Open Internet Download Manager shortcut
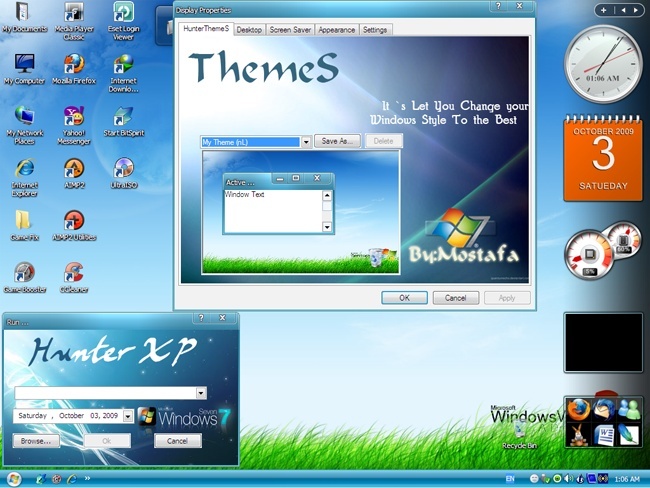The height and width of the screenshot is (488, 650). coord(124,73)
